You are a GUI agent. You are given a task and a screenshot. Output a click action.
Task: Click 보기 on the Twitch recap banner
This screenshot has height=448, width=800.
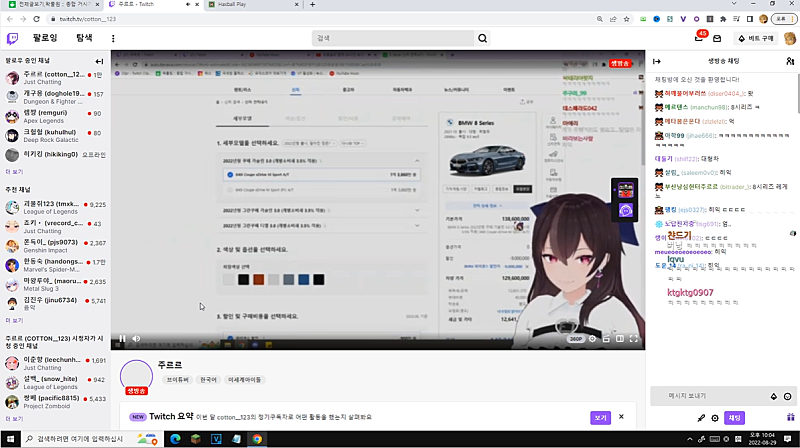pos(601,418)
